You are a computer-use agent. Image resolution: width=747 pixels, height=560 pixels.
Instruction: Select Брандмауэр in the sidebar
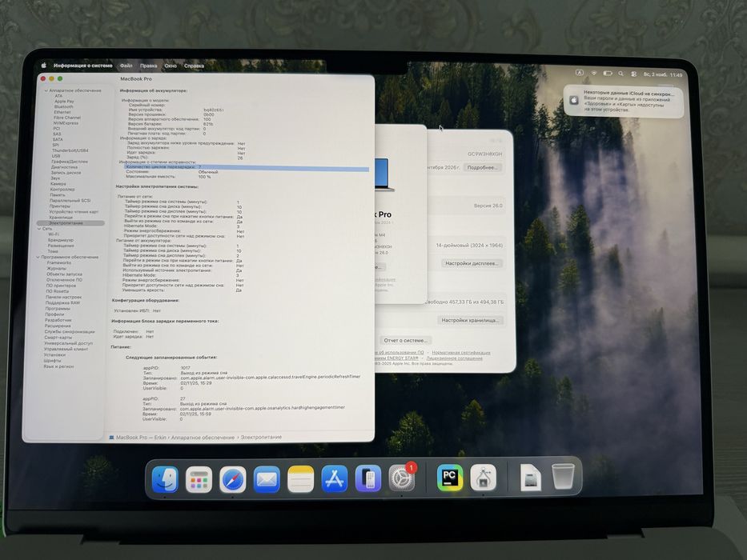61,240
